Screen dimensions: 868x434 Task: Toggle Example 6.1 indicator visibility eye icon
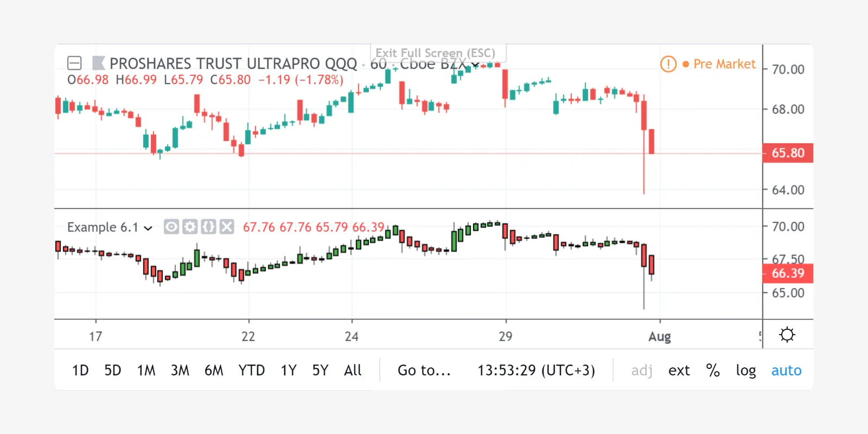(171, 227)
